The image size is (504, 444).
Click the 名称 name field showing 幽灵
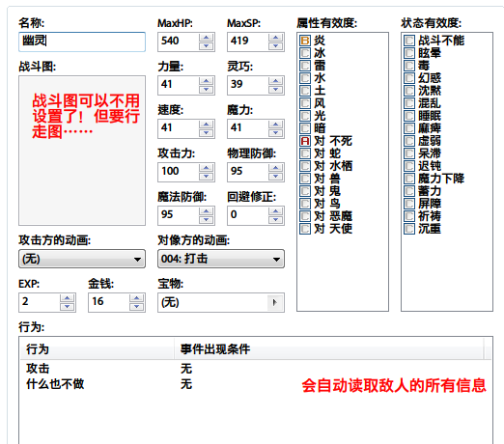point(82,42)
